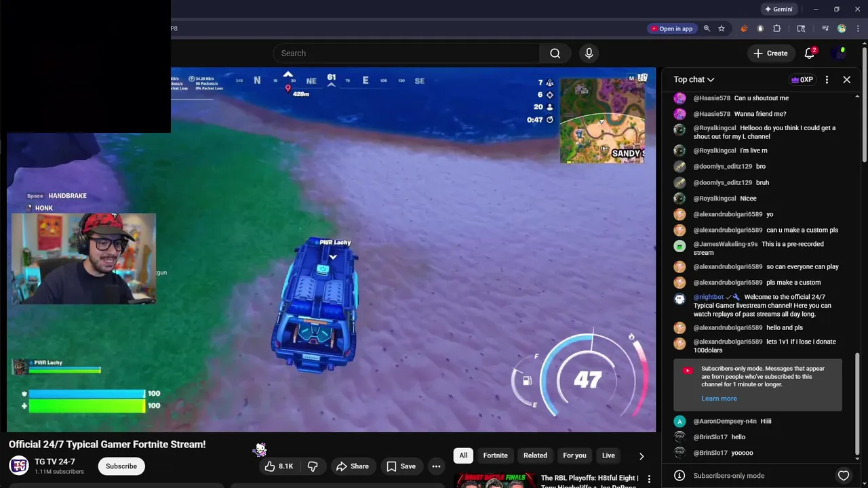This screenshot has width=868, height=488.
Task: Focus the YouTube search field
Action: click(x=406, y=54)
